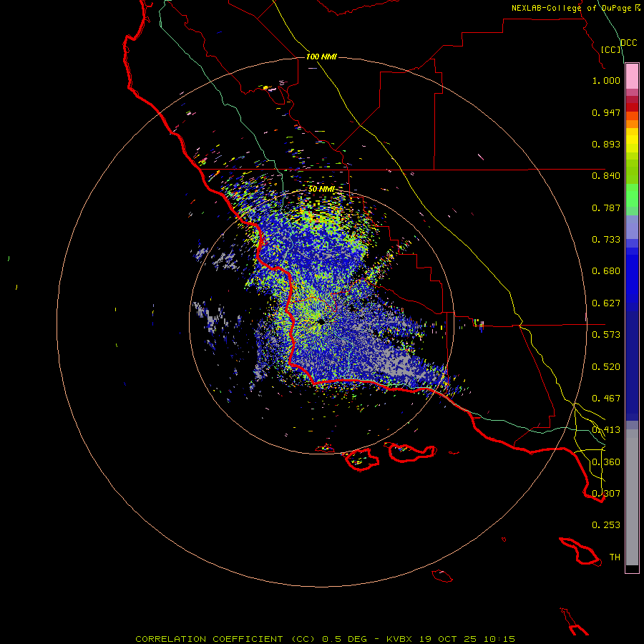Click the 19 OCT 25 date in the caption
The image size is (644, 644).
coord(448,639)
